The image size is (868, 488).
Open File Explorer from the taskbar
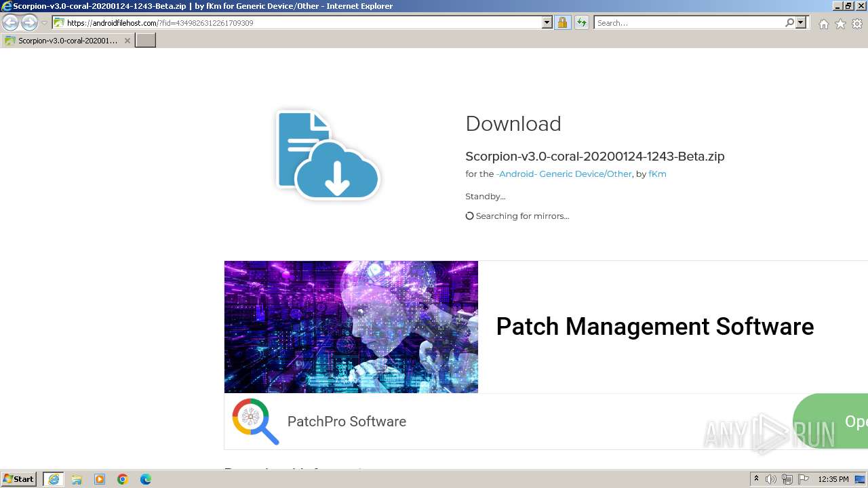tap(77, 479)
